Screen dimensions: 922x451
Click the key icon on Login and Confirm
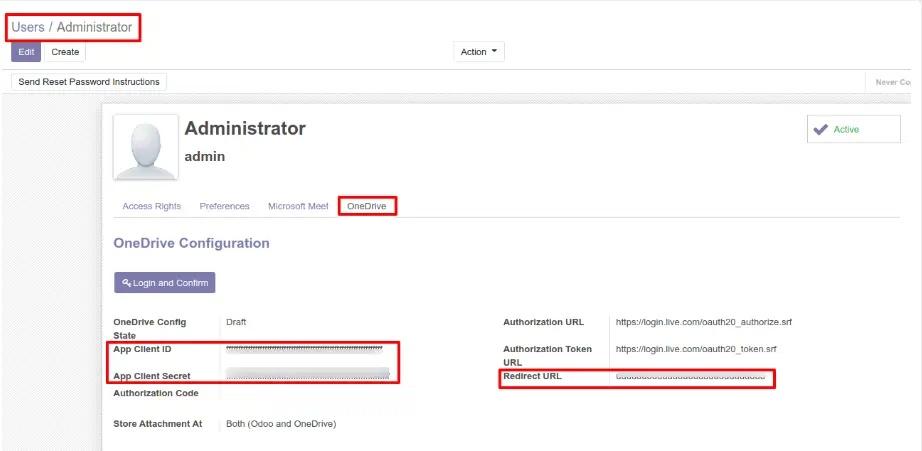126,283
